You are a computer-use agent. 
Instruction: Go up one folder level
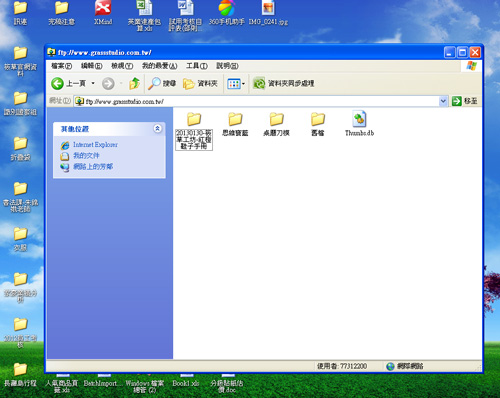(135, 83)
